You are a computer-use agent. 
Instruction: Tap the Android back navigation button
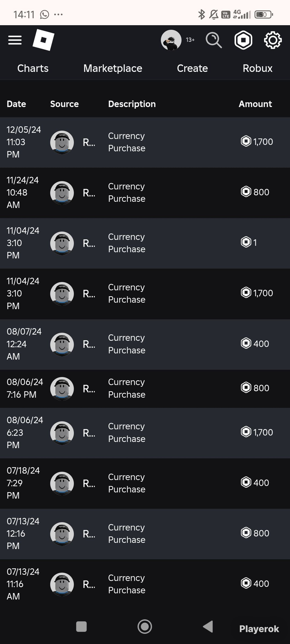(208, 626)
